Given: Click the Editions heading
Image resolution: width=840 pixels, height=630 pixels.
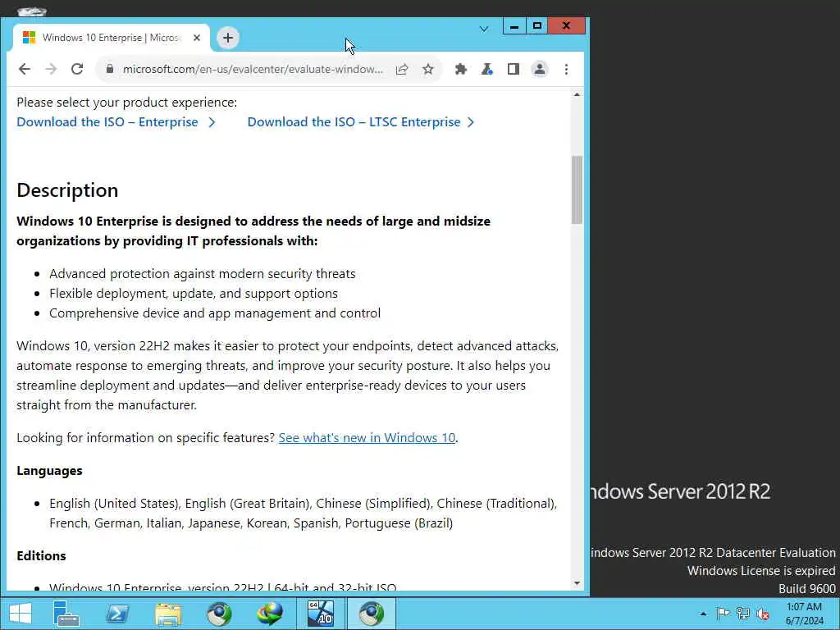Looking at the screenshot, I should click(x=41, y=555).
